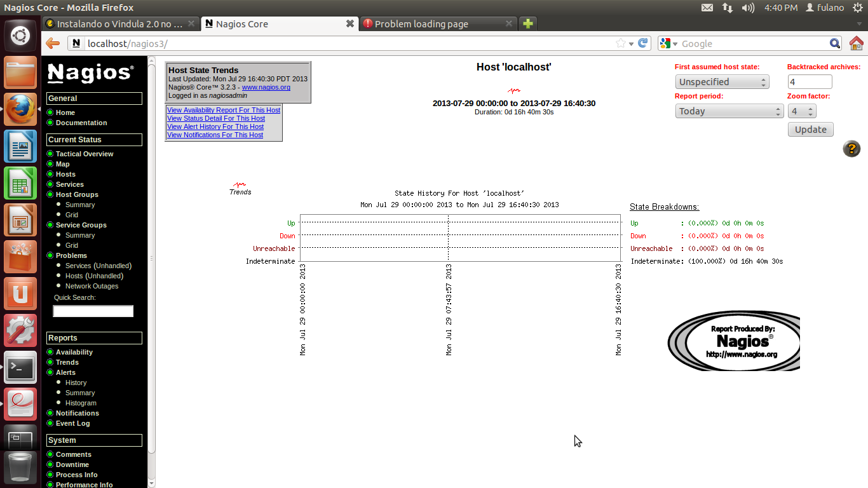
Task: Click Firefox home icon
Action: [x=857, y=43]
